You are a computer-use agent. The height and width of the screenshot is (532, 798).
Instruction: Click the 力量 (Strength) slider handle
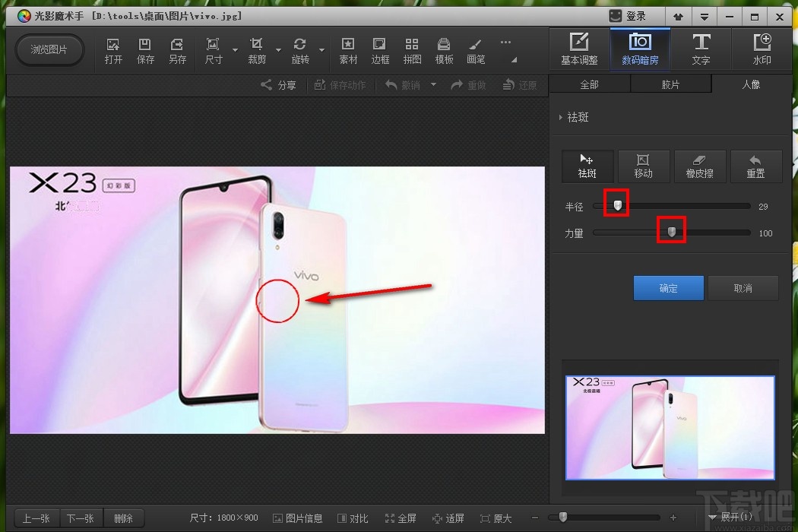pyautogui.click(x=671, y=232)
